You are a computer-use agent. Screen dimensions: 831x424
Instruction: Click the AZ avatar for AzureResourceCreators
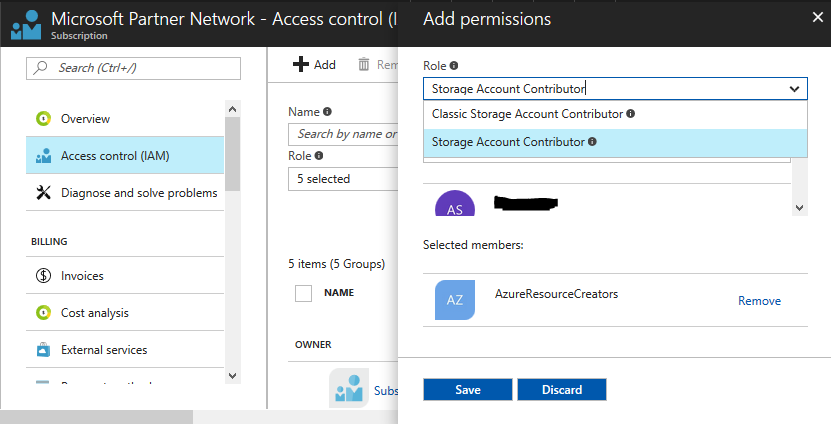point(455,300)
